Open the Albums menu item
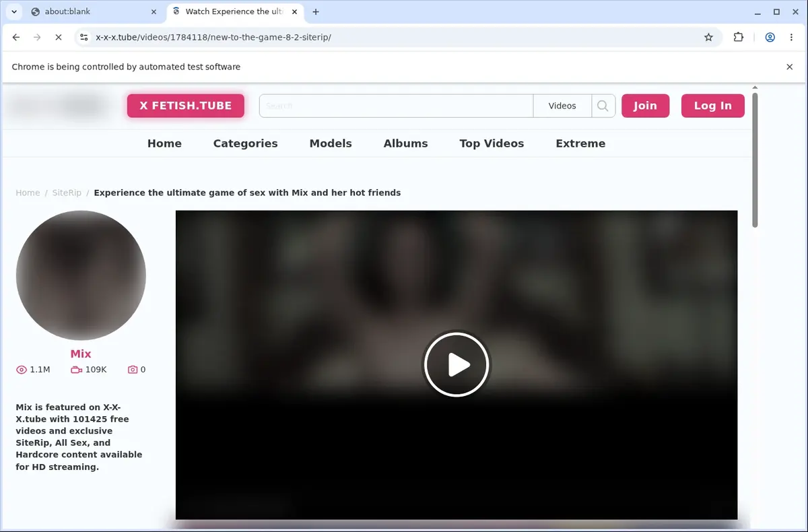The width and height of the screenshot is (808, 532). tap(405, 143)
